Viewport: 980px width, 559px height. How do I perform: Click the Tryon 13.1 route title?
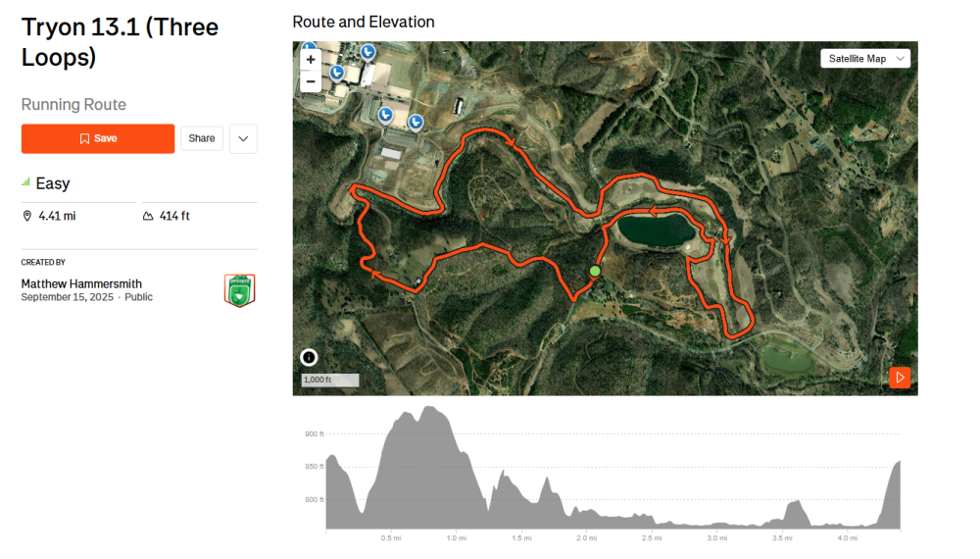120,42
